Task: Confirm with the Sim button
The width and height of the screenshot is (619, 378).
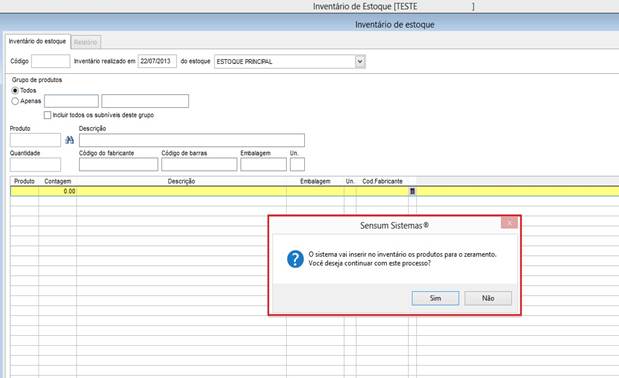Action: [x=435, y=298]
